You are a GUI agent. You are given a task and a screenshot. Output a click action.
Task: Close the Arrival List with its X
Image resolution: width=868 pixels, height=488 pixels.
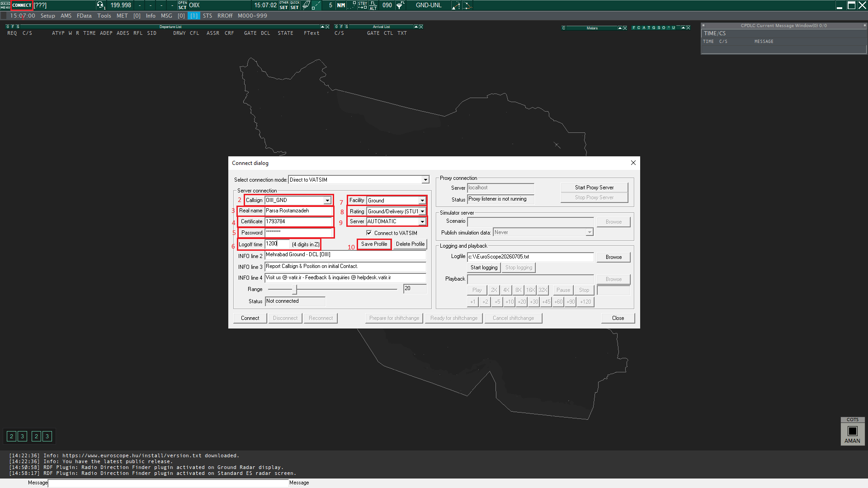[421, 27]
